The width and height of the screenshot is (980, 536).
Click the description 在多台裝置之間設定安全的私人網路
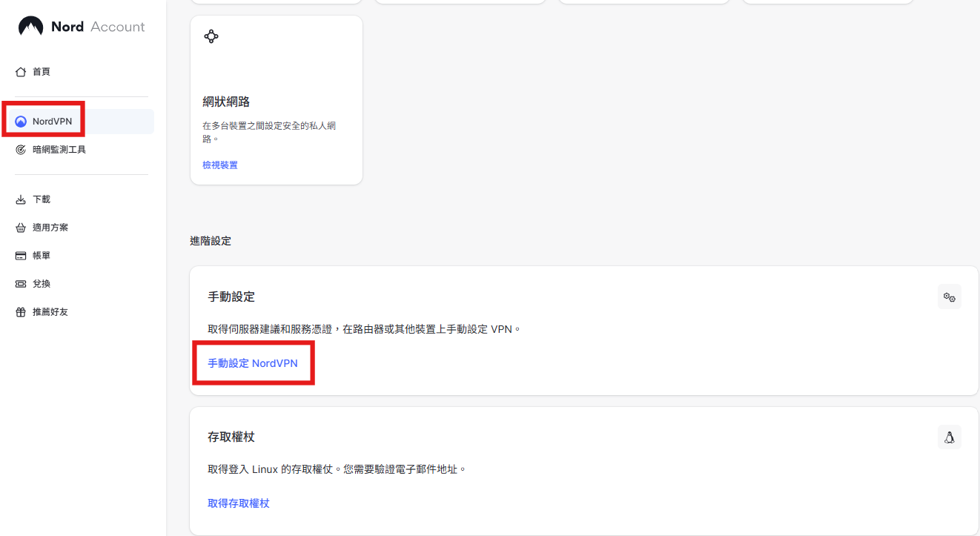[x=269, y=132]
